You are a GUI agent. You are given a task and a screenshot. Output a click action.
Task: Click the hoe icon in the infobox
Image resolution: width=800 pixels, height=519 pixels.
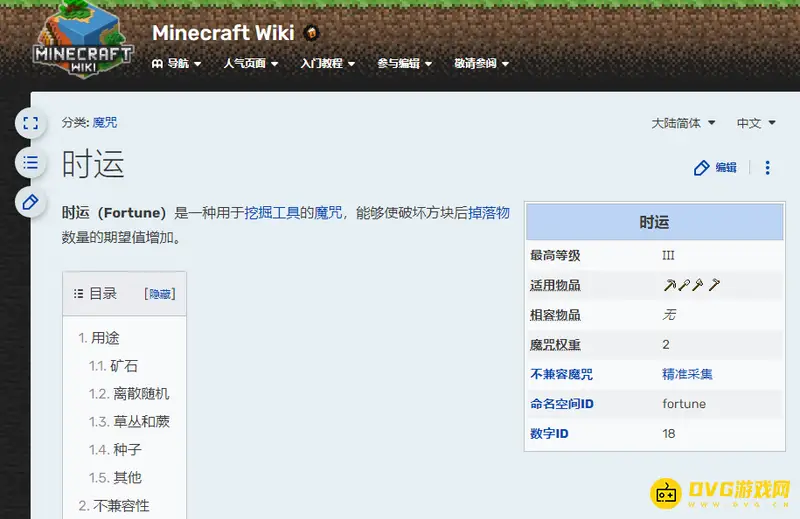pyautogui.click(x=714, y=285)
